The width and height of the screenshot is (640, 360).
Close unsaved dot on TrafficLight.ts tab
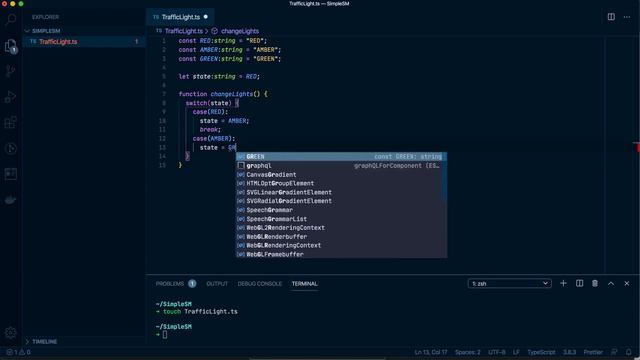pyautogui.click(x=206, y=17)
